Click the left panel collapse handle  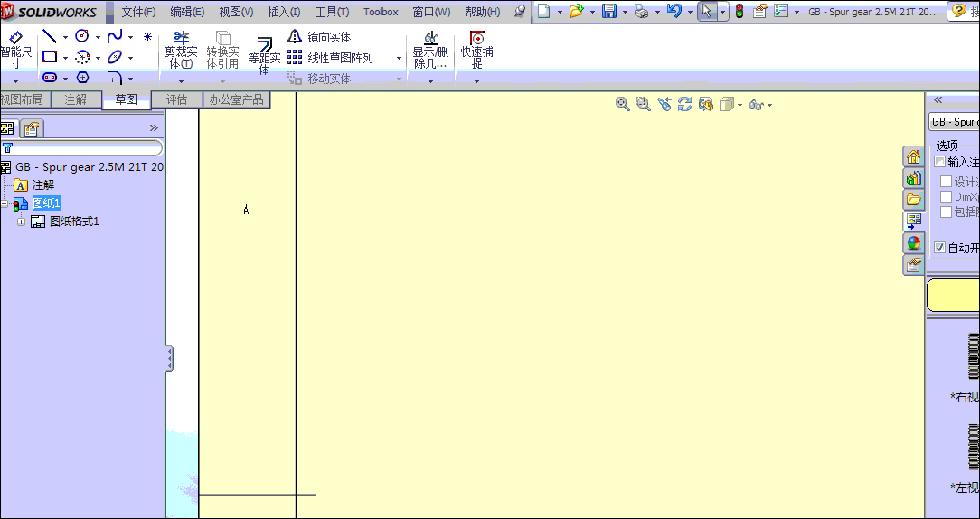click(x=169, y=358)
